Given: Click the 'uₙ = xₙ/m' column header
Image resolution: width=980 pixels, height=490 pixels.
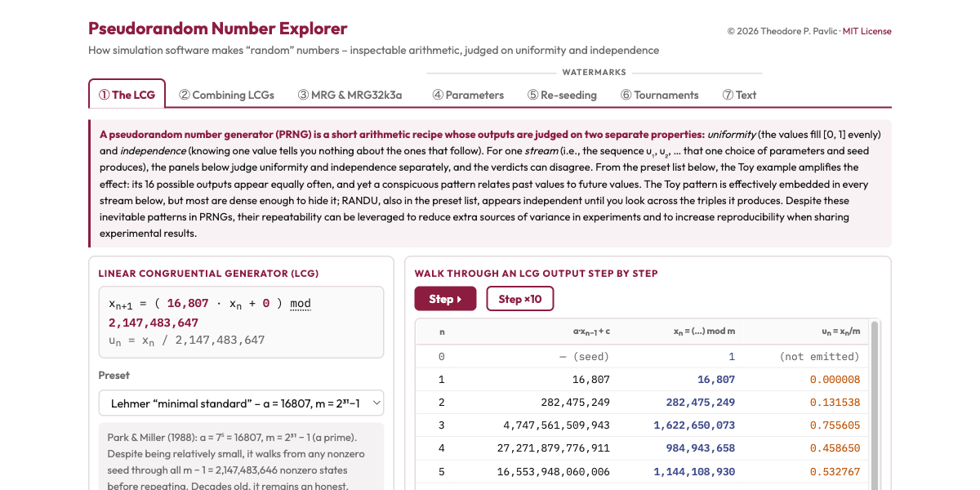Looking at the screenshot, I should point(840,332).
